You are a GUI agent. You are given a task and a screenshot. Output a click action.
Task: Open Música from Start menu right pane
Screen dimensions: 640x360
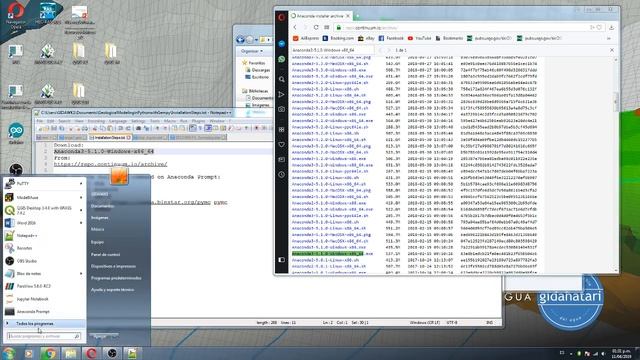coord(98,229)
